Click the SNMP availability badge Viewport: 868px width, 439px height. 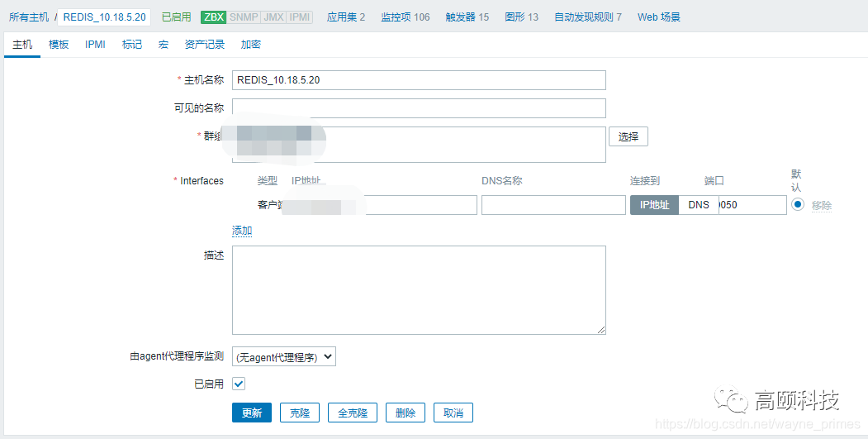244,17
